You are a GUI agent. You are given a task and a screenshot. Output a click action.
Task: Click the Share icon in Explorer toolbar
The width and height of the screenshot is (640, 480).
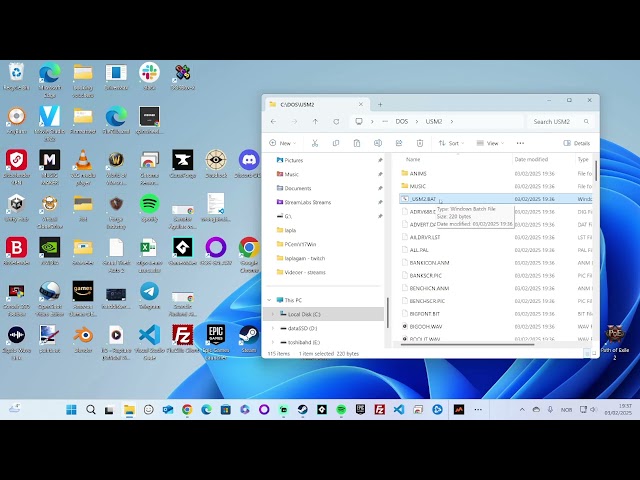click(399, 143)
